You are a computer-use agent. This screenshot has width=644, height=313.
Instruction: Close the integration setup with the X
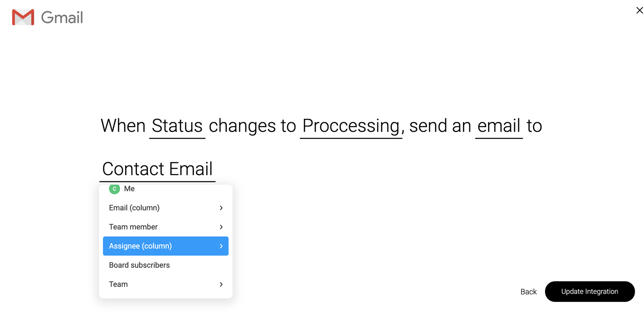639,10
